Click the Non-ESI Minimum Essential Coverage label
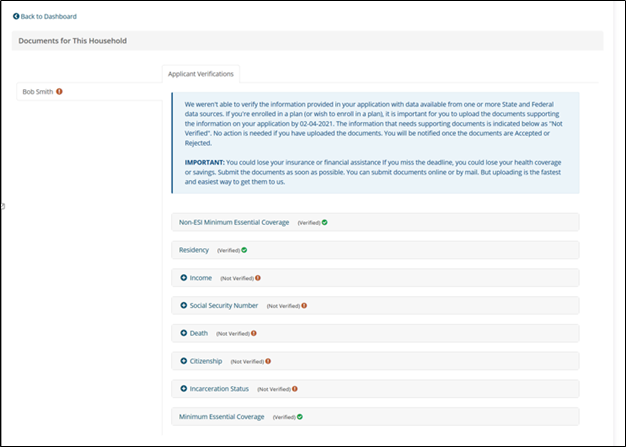This screenshot has height=447, width=626. click(234, 222)
